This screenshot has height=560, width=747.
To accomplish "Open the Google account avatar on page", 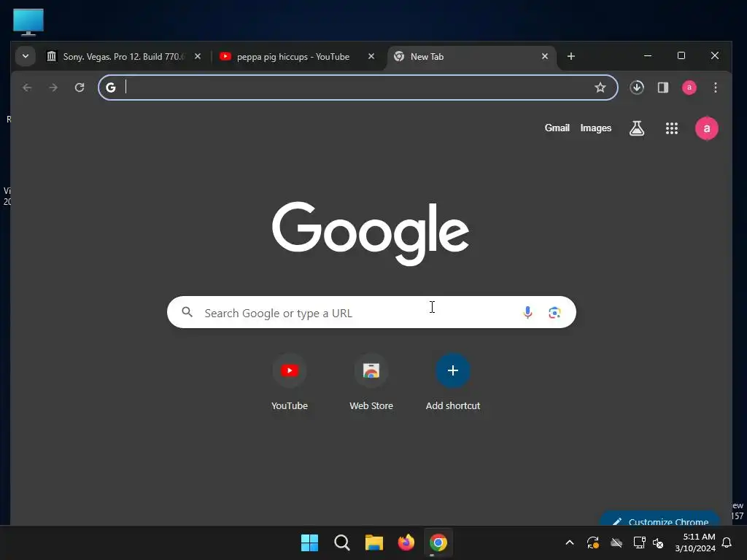I will click(706, 128).
